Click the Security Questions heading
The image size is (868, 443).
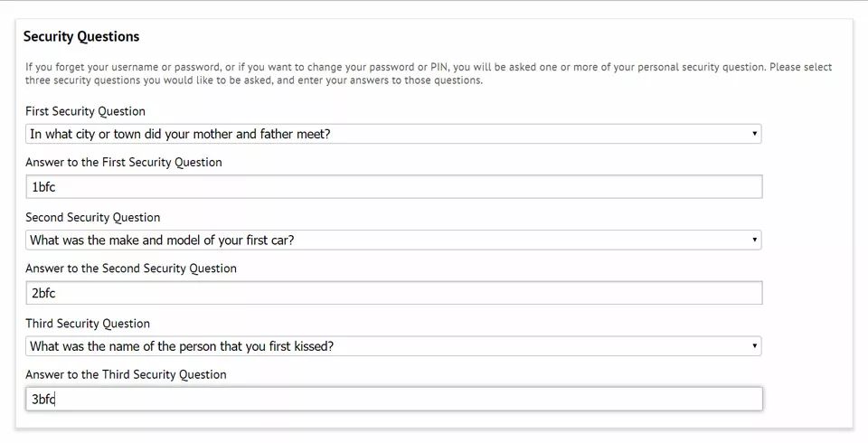(81, 36)
